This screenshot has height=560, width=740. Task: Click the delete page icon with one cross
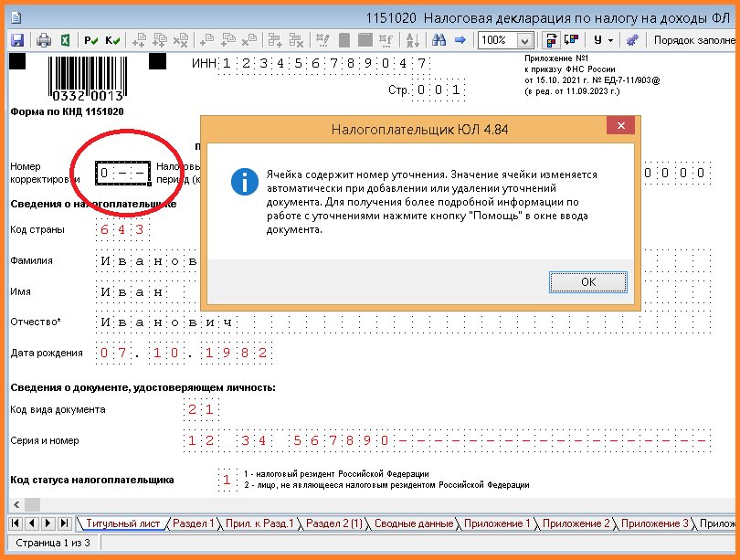[249, 40]
